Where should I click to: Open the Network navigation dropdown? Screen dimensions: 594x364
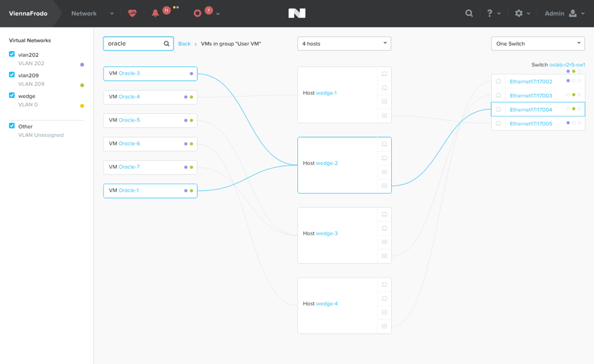111,13
